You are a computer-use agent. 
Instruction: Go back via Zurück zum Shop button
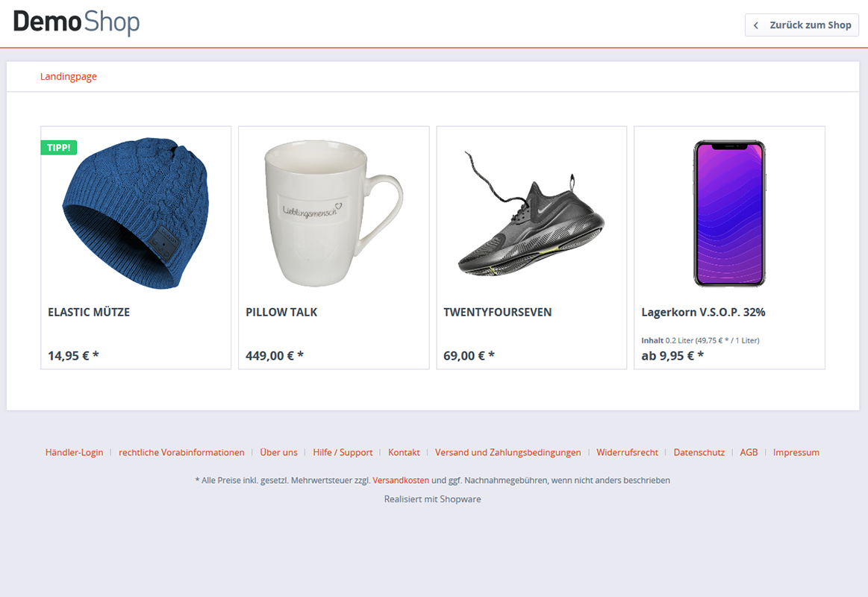(802, 25)
